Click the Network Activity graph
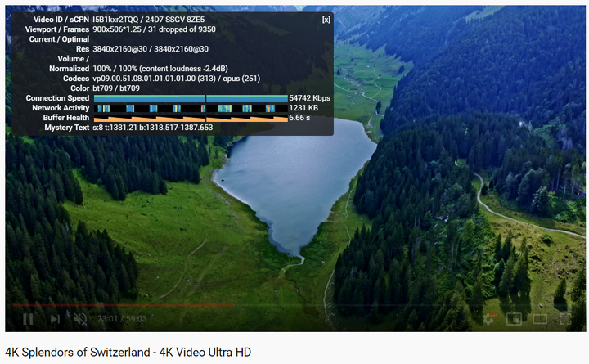The height and width of the screenshot is (364, 589). click(191, 108)
